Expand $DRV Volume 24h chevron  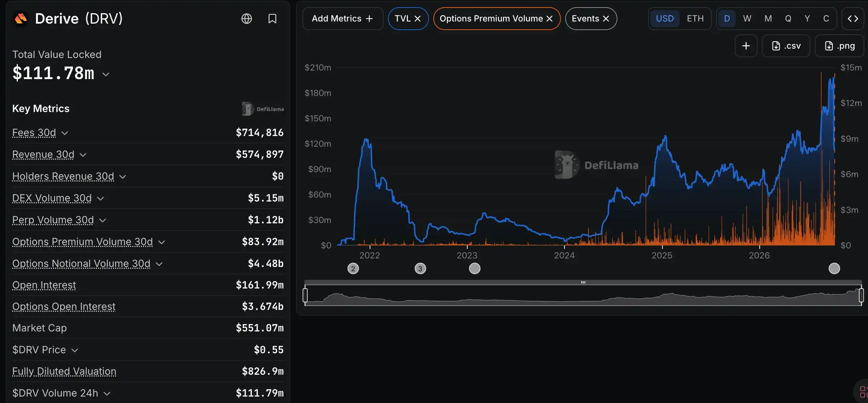(x=107, y=394)
